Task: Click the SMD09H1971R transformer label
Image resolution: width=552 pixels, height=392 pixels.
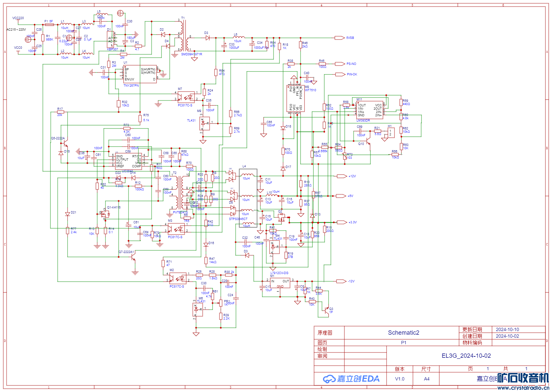Action: coord(191,54)
